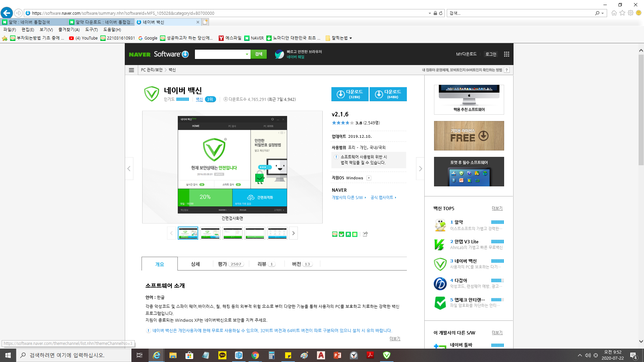The image size is (644, 362).
Task: Select the third screenshot thumbnail
Action: point(232,233)
